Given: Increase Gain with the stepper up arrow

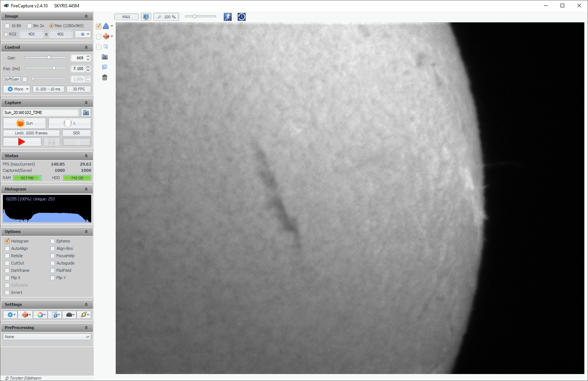Looking at the screenshot, I should click(x=88, y=56).
